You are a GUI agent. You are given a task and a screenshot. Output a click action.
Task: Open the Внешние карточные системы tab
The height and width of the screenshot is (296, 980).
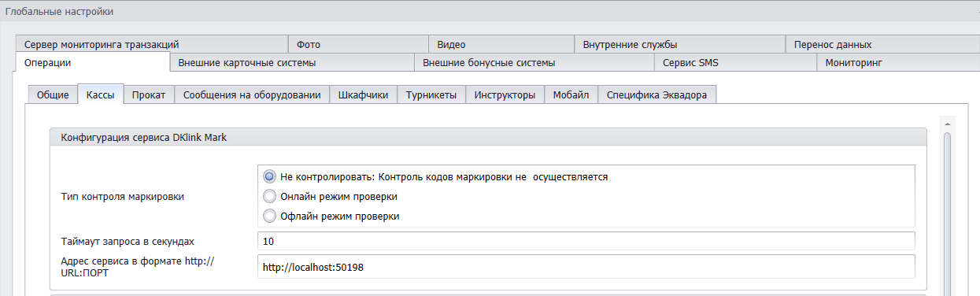(x=291, y=62)
